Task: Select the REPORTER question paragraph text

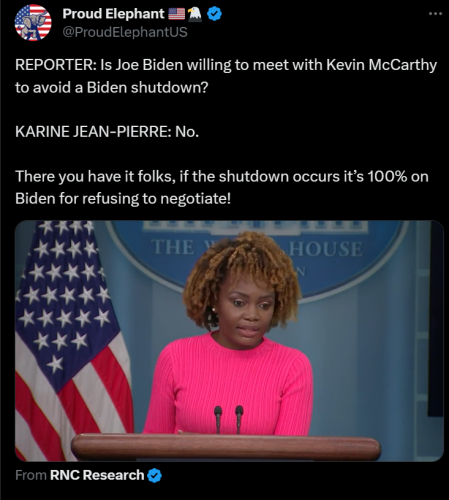Action: 226,76
